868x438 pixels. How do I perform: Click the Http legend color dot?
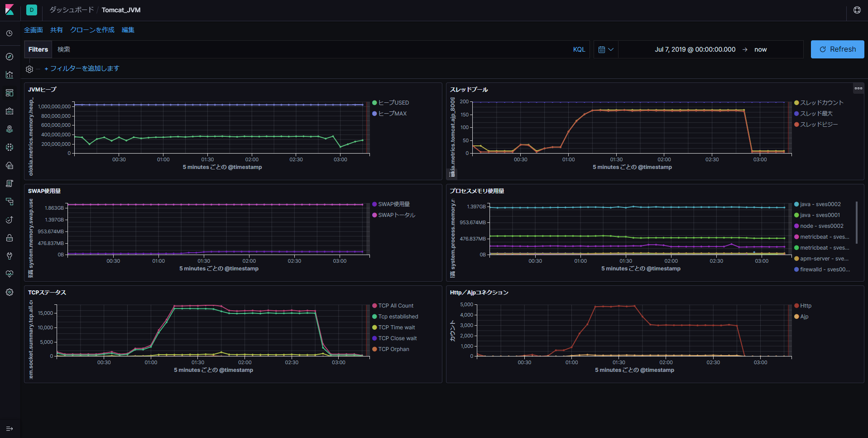point(796,306)
